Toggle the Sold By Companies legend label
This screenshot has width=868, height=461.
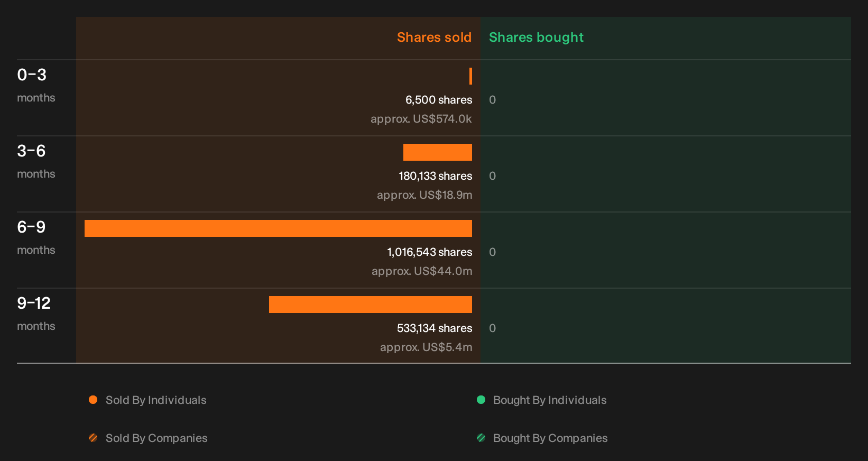[x=156, y=438]
